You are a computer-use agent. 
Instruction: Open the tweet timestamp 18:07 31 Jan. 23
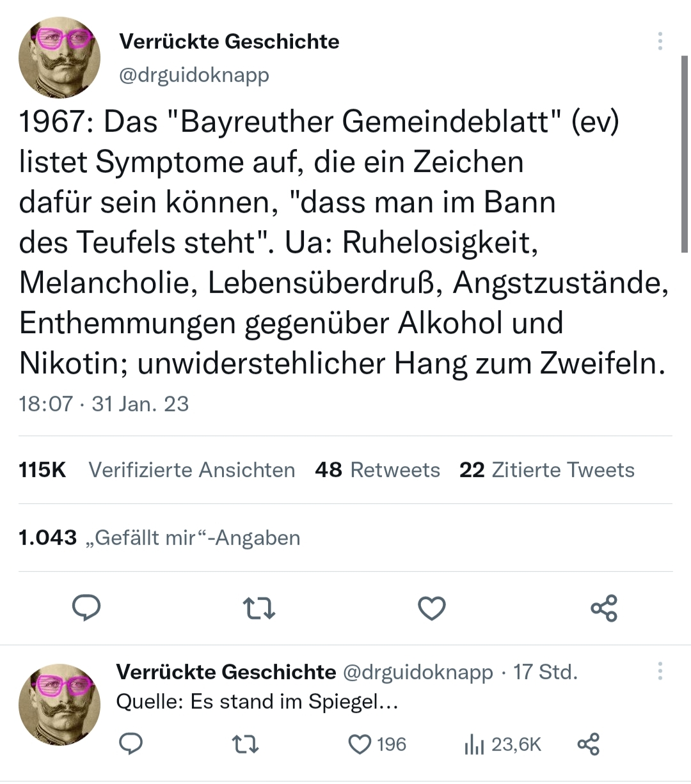(x=104, y=404)
